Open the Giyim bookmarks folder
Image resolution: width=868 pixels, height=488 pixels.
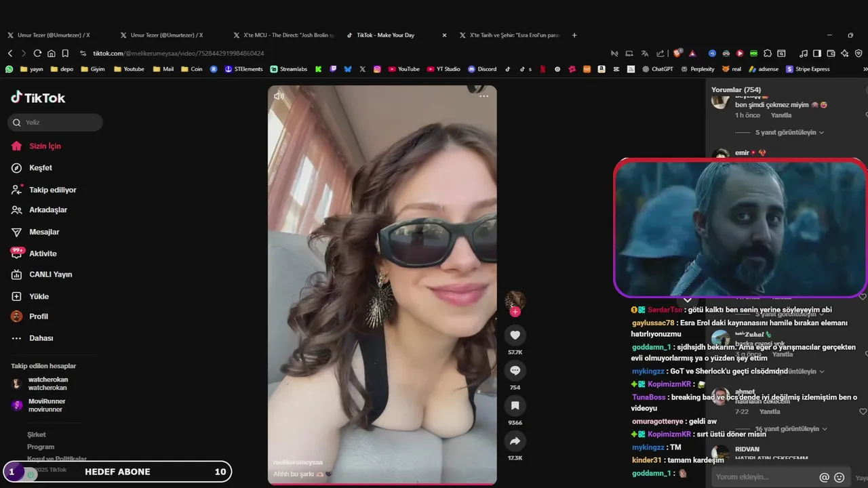tap(92, 68)
